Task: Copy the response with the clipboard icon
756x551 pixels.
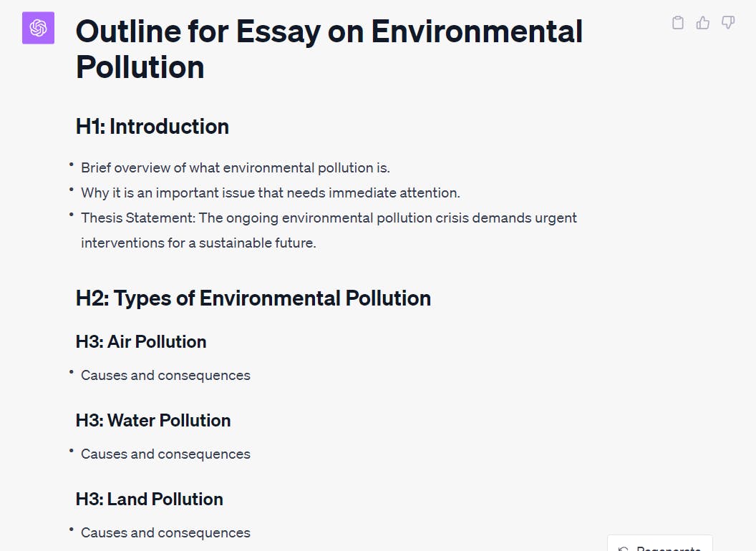Action: point(678,23)
